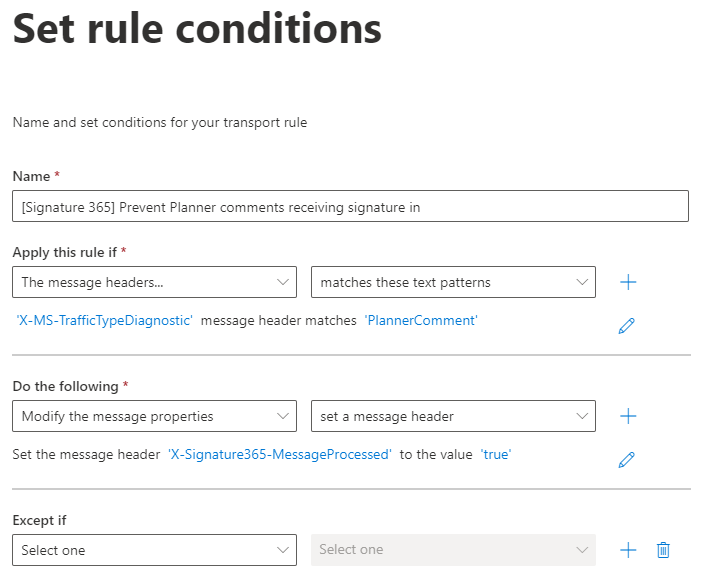Click the 'true' header value link
Image resolution: width=726 pixels, height=580 pixels.
click(496, 454)
